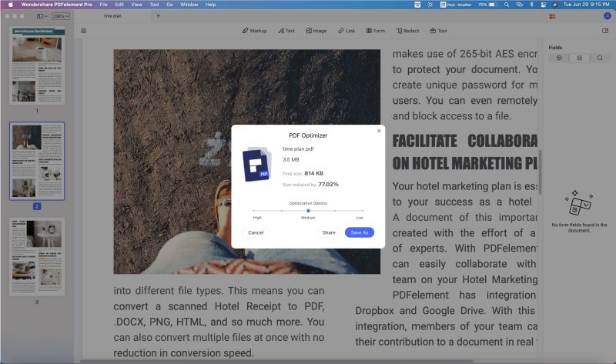
Task: Click the red grid app icon
Action: tap(552, 16)
